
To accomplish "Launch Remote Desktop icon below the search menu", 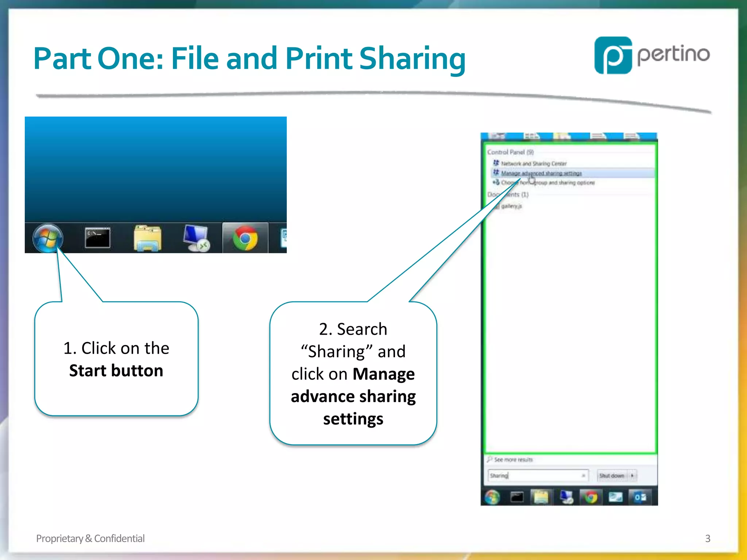I will pyautogui.click(x=566, y=497).
